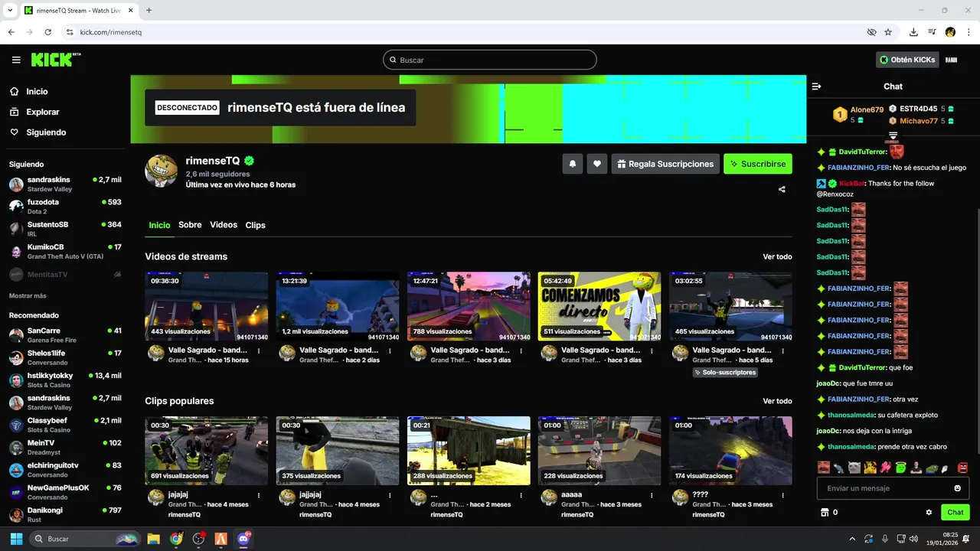Select the Clips tab
The image size is (980, 551).
(x=255, y=225)
